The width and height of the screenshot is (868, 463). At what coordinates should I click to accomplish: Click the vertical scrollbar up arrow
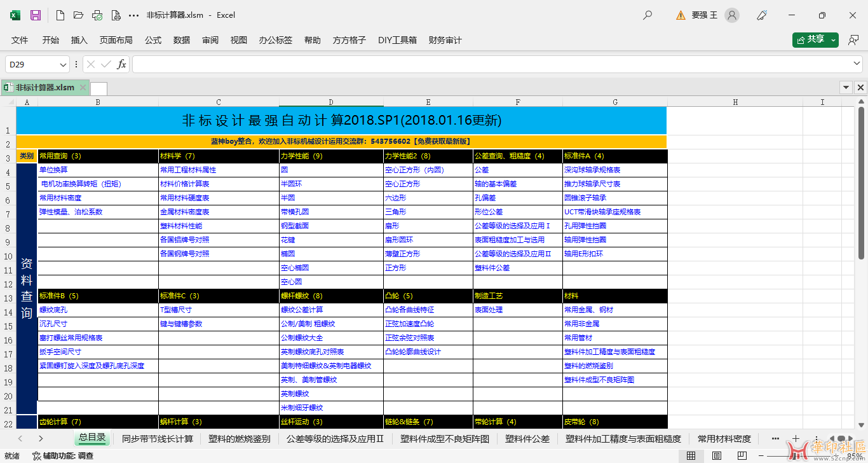[862, 102]
